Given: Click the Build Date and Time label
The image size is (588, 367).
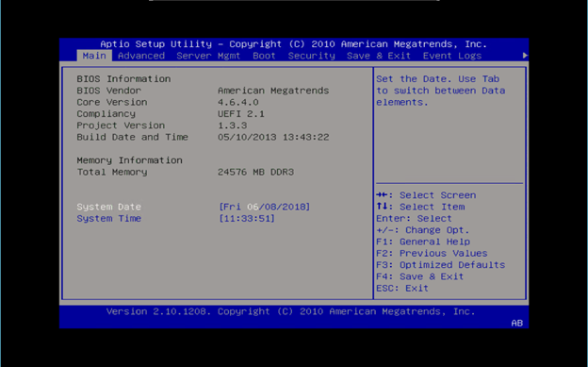Looking at the screenshot, I should 132,137.
